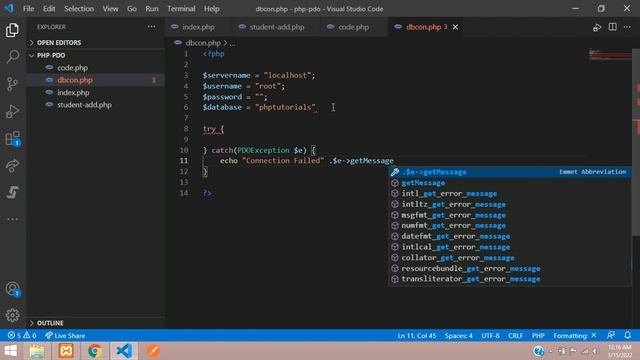Switch to the index.php tab
Viewport: 640px width, 360px height.
pyautogui.click(x=198, y=27)
